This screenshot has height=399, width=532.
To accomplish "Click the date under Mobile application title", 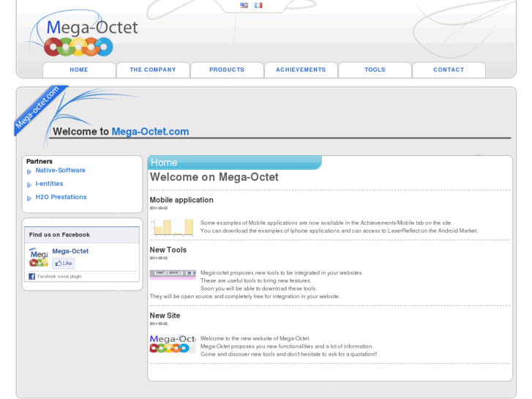I will (x=159, y=208).
